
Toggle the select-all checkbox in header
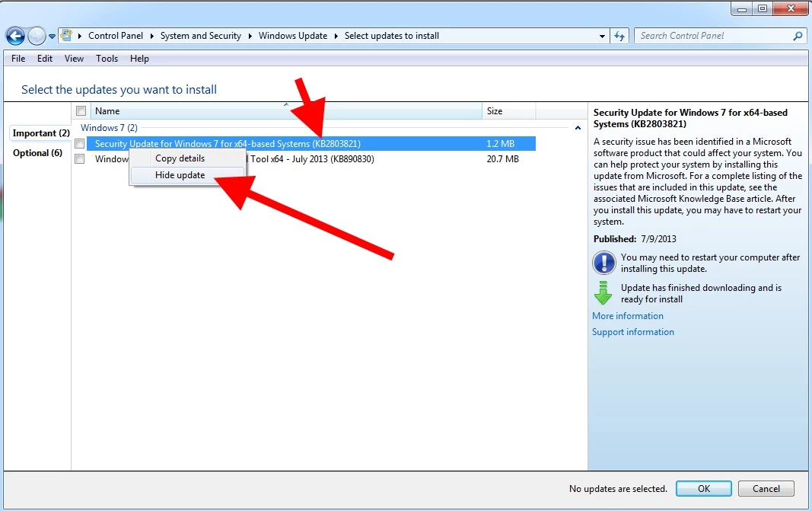point(81,111)
